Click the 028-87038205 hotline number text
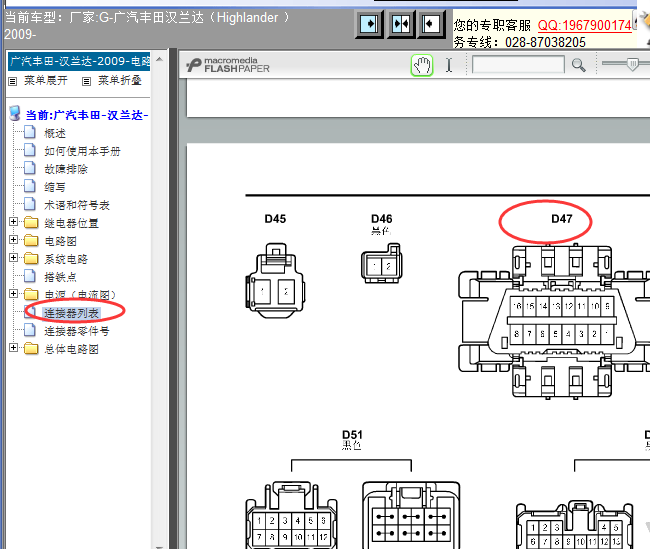The width and height of the screenshot is (650, 549). coord(545,42)
